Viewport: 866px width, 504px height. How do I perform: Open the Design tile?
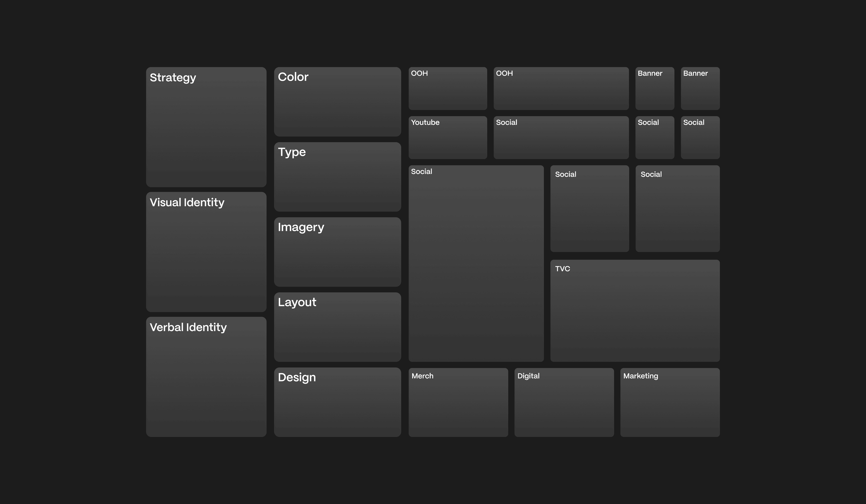tap(337, 402)
